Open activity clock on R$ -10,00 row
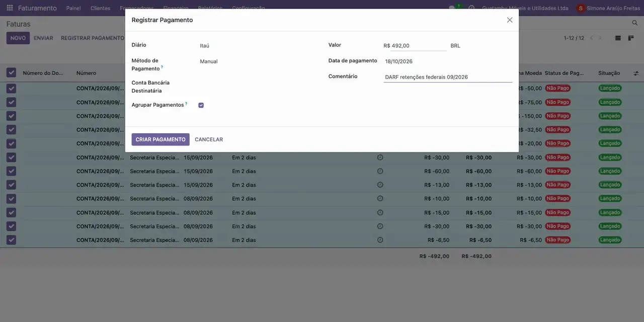644x322 pixels. (380, 198)
